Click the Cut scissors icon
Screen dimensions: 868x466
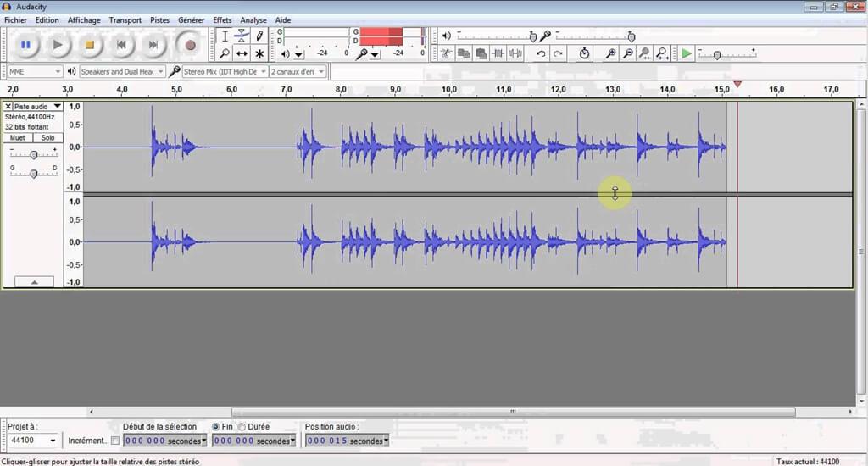[x=446, y=53]
